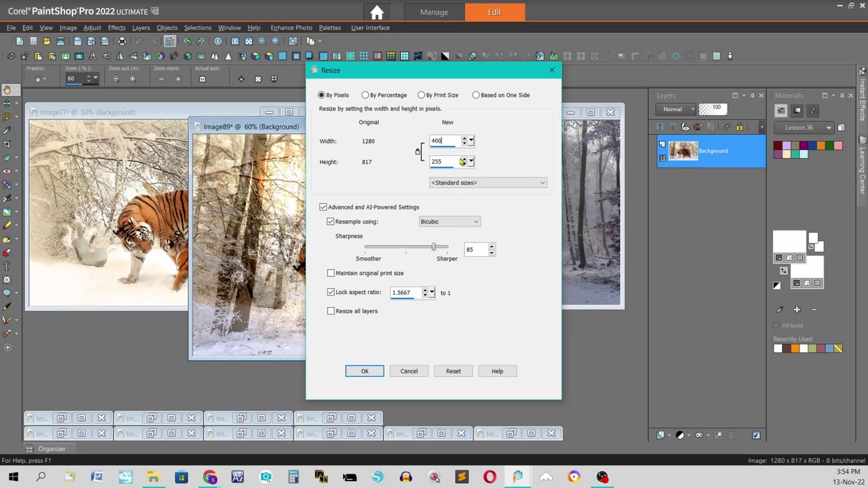Select the Crop tool in the toolbox

[7, 144]
